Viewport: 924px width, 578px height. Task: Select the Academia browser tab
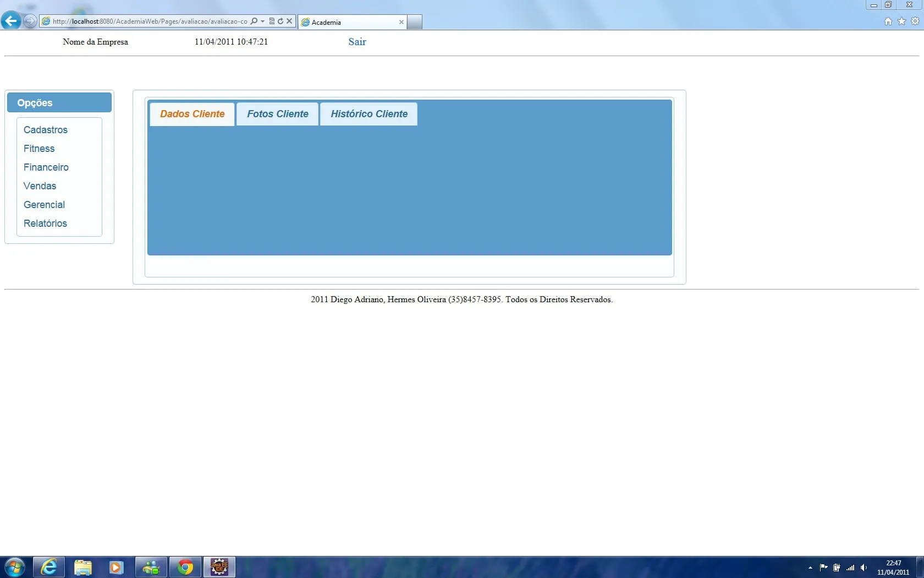pos(352,22)
